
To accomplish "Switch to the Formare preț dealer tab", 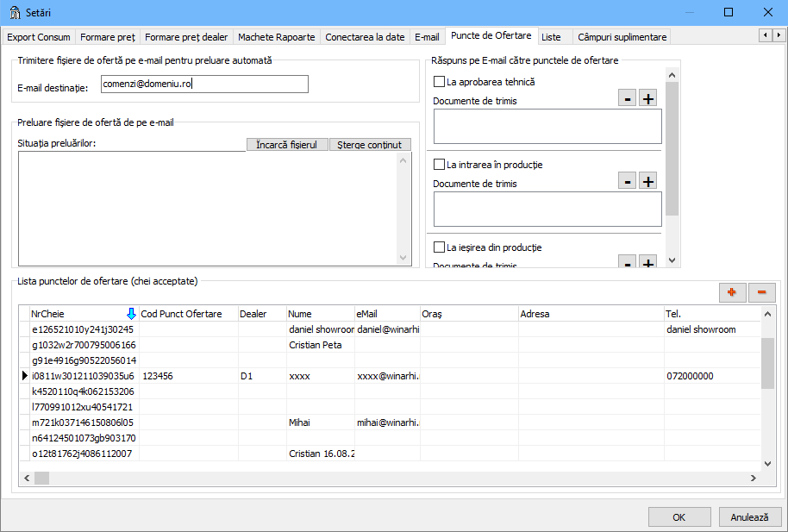I will 187,37.
